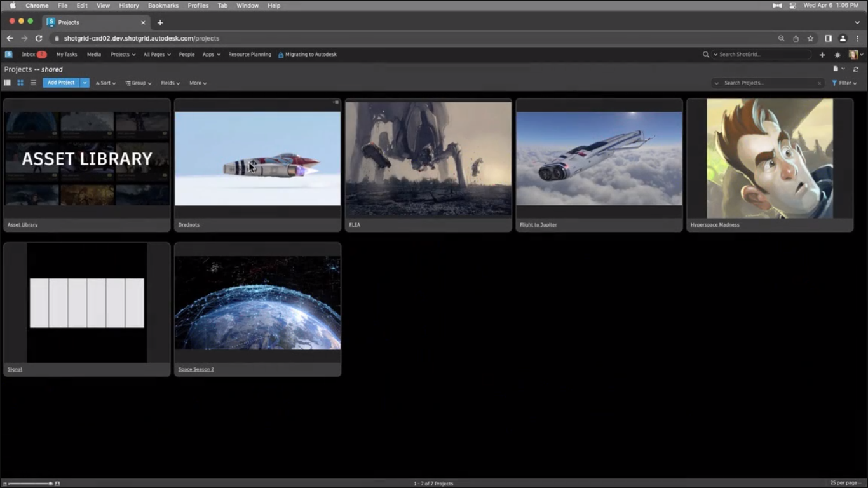
Task: Adjust the thumbnail size slider
Action: 50,484
